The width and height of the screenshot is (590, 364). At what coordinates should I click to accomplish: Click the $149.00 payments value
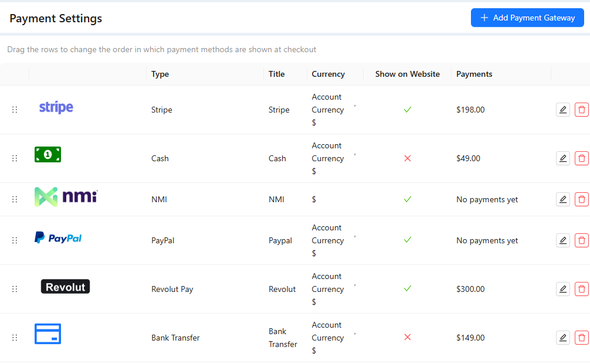pos(470,338)
